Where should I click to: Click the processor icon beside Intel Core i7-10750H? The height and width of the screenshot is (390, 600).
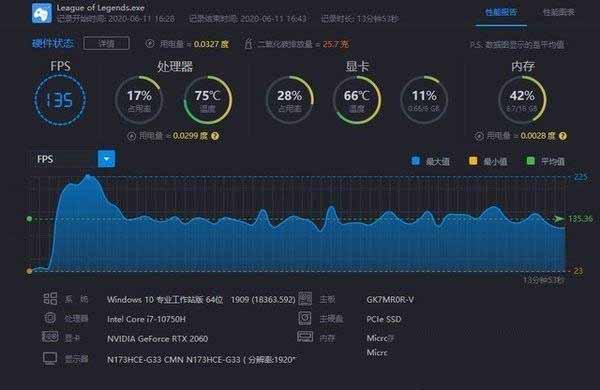(x=50, y=318)
